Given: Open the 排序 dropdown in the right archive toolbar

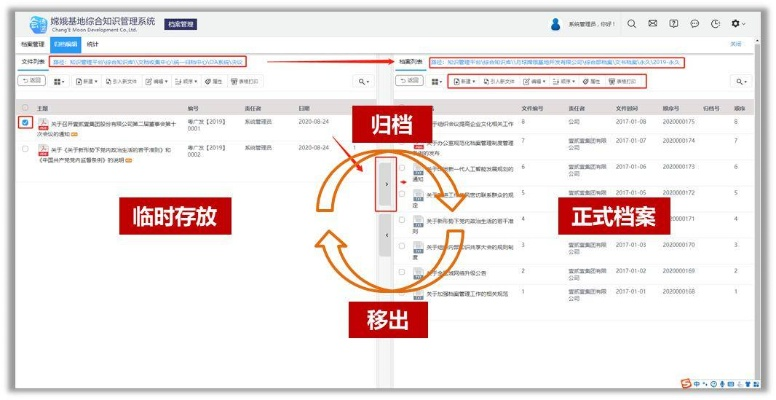Looking at the screenshot, I should pyautogui.click(x=564, y=81).
